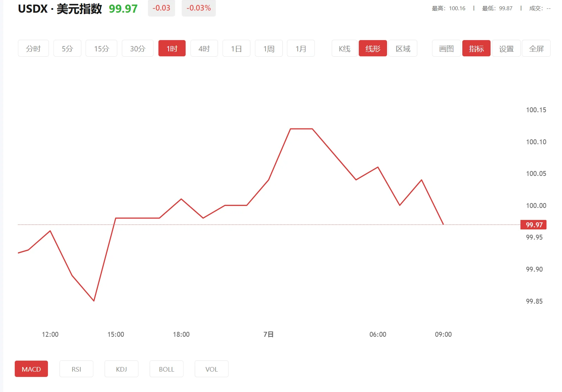Choose the 30分 interval
The height and width of the screenshot is (392, 562).
pos(138,49)
